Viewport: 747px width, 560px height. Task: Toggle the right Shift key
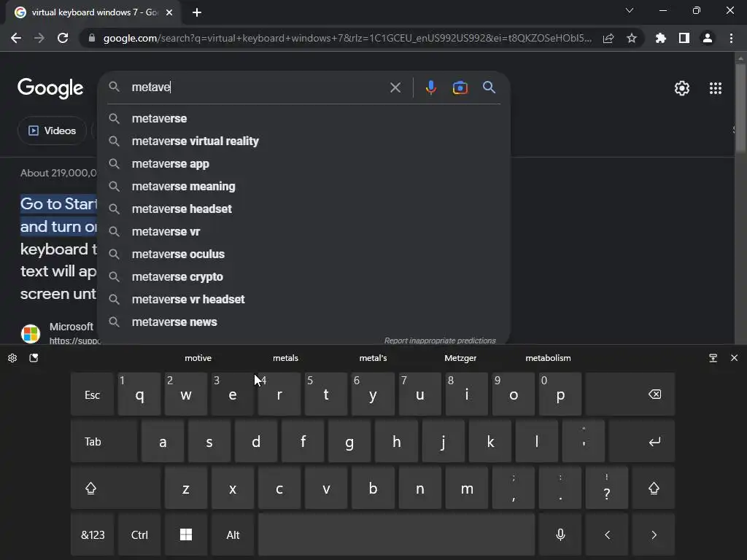click(x=654, y=488)
